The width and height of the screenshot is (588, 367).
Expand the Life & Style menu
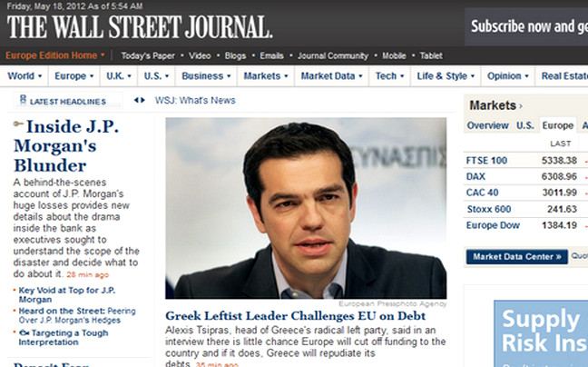[446, 76]
